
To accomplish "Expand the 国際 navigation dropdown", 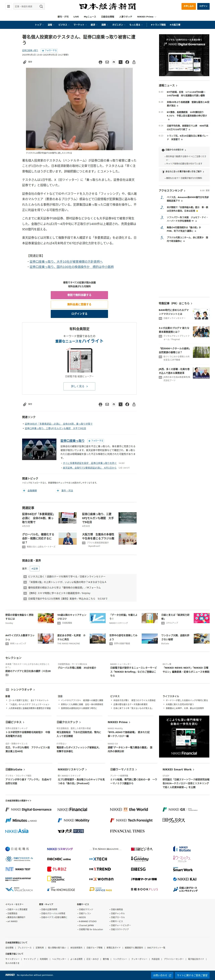I will coord(105,25).
